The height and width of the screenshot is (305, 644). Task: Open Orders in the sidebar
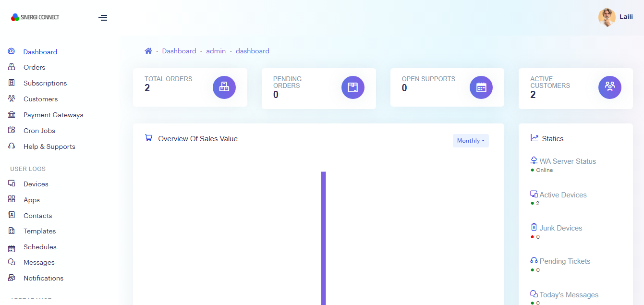coord(34,67)
